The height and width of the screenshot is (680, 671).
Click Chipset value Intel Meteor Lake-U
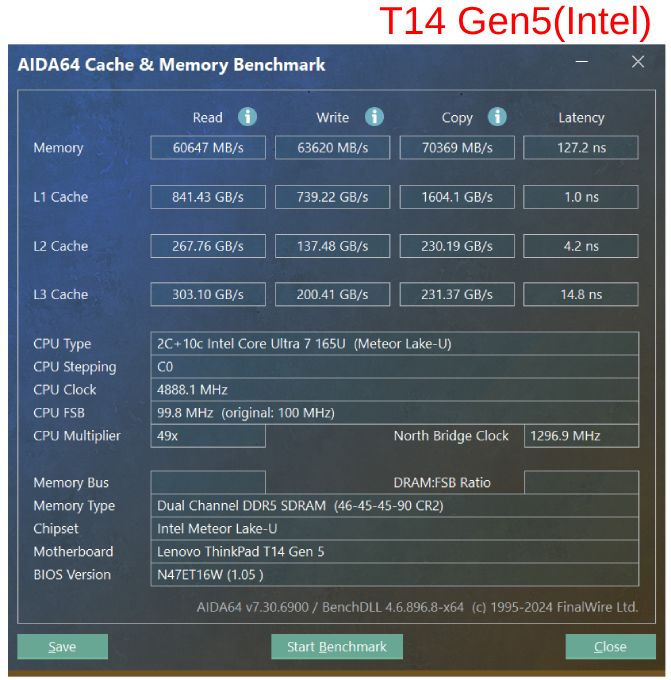click(x=395, y=529)
